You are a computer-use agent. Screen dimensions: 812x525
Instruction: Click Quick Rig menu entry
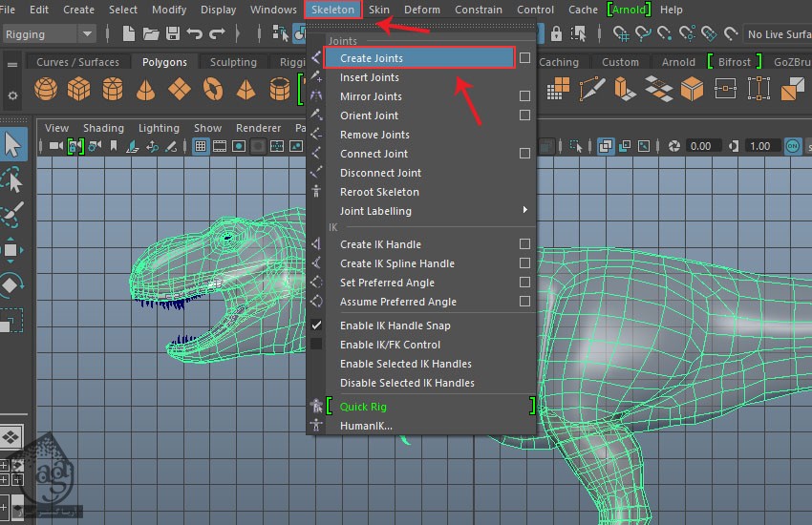click(x=363, y=407)
